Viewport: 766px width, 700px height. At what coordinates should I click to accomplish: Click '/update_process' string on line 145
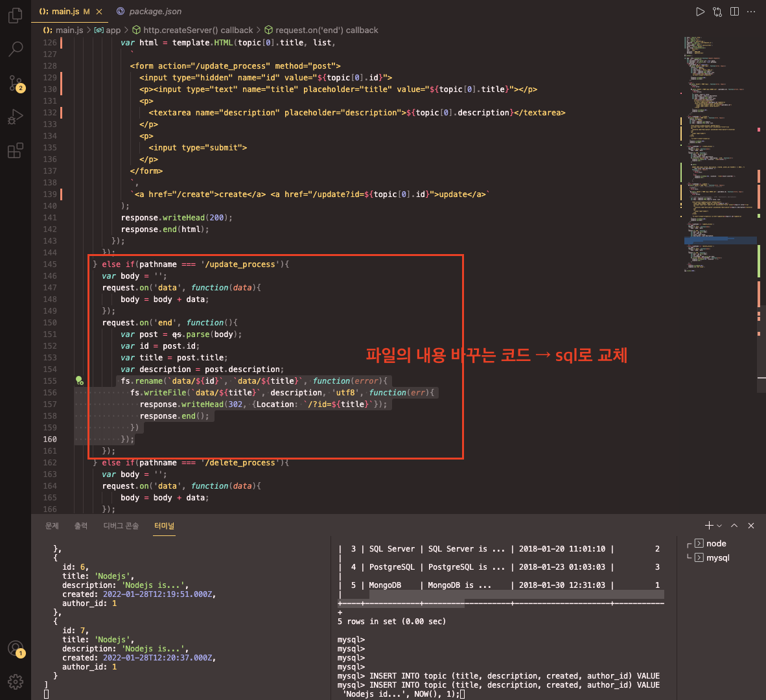tap(240, 264)
